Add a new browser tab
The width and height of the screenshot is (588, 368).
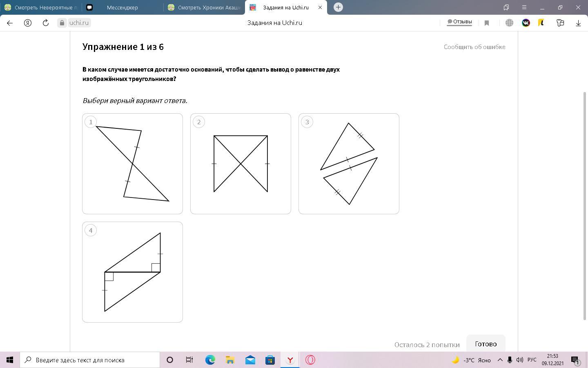[x=338, y=7]
